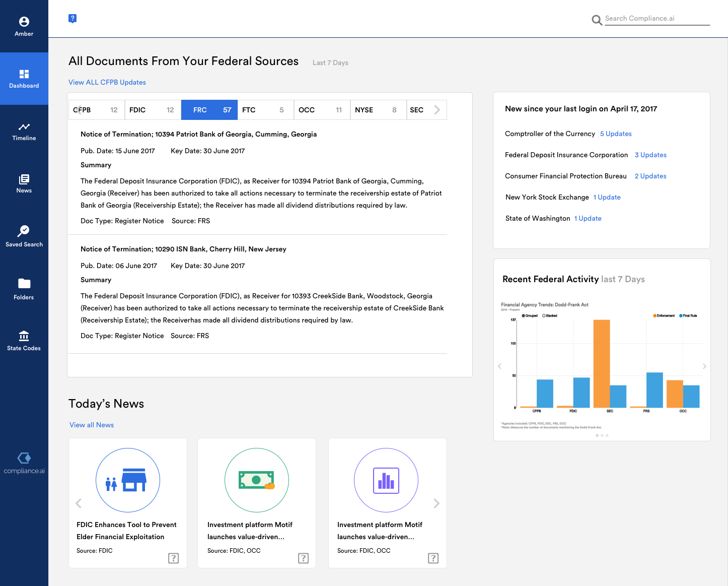Toggle the Final Rule legend series
Viewport: 728px width, 586px height.
click(688, 316)
